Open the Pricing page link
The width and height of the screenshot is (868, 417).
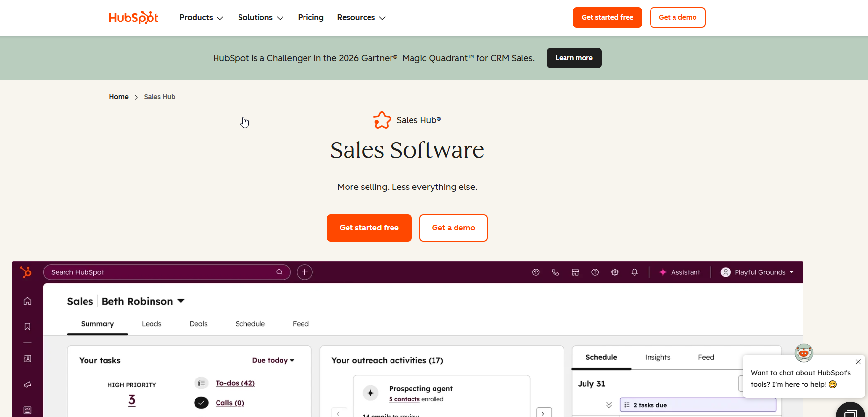(x=311, y=18)
